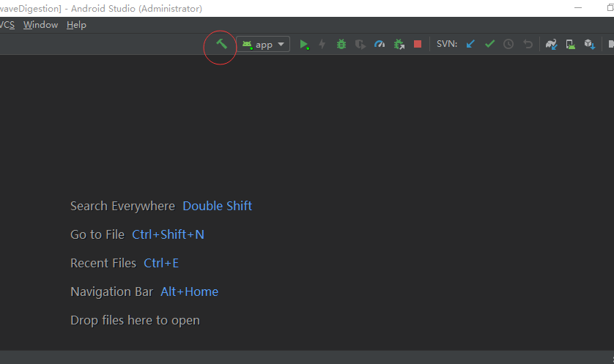614x364 pixels.
Task: Stop the app with red square button
Action: tap(418, 44)
